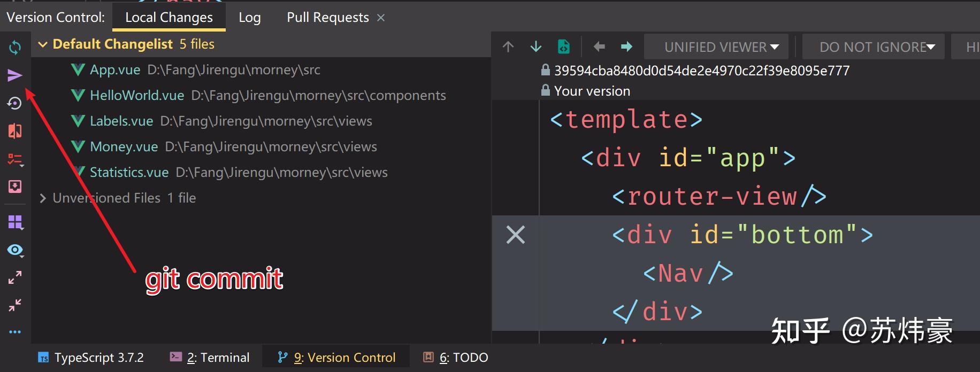Click the Show Diff icon in sidebar
This screenshot has height=372, width=980.
15,131
